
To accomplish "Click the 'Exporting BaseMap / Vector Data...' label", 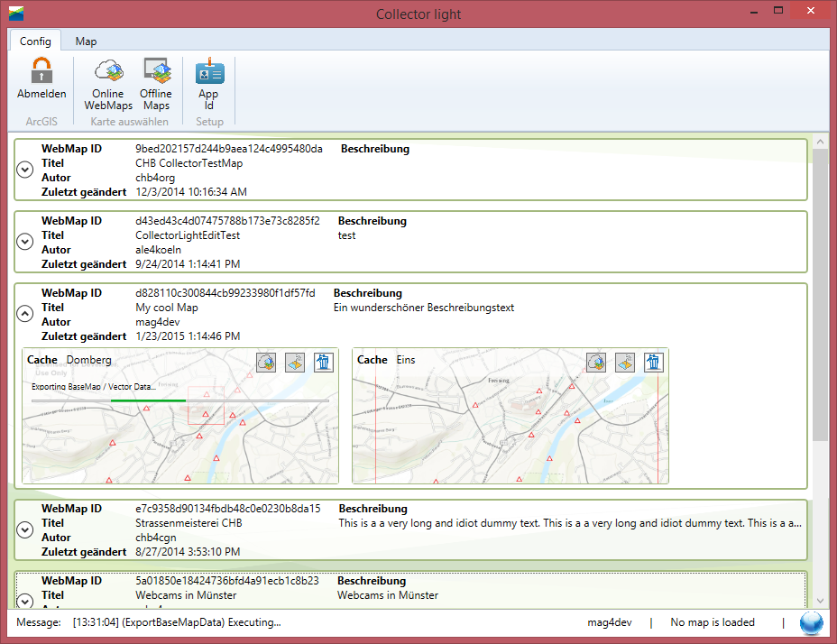I will pos(94,387).
